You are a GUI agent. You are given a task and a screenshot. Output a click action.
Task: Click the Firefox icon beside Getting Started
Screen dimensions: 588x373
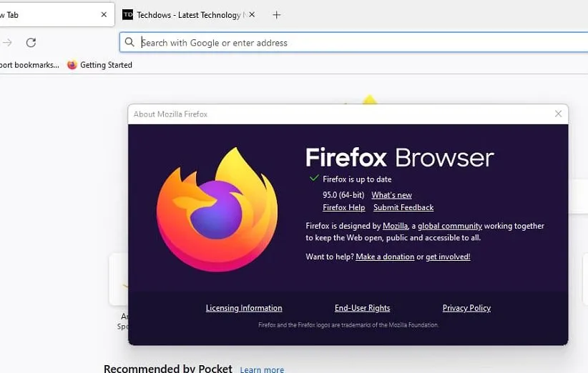(72, 65)
